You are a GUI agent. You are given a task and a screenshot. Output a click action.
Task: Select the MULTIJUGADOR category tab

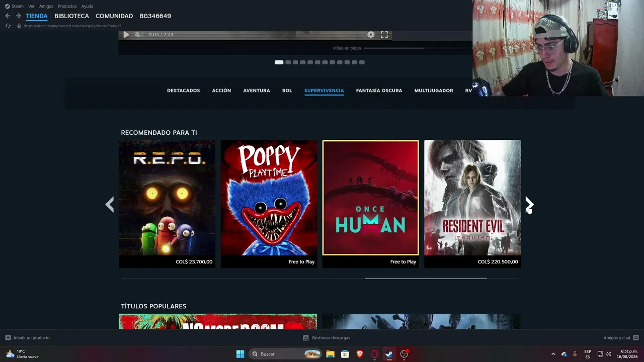pyautogui.click(x=434, y=90)
